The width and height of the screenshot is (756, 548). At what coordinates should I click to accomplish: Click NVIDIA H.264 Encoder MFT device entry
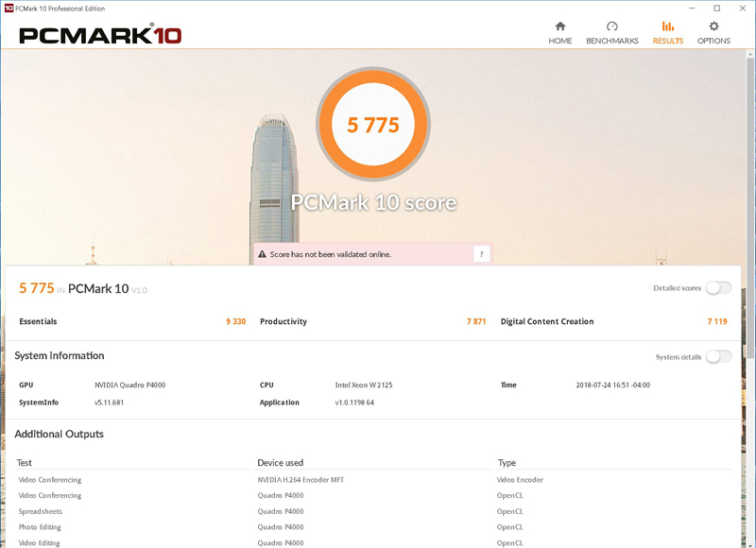(301, 480)
